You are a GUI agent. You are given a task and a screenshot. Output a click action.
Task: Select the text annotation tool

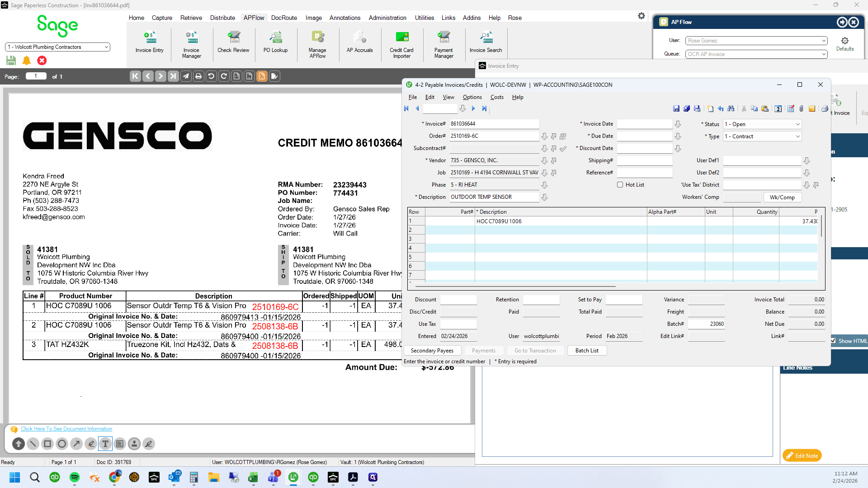(105, 444)
